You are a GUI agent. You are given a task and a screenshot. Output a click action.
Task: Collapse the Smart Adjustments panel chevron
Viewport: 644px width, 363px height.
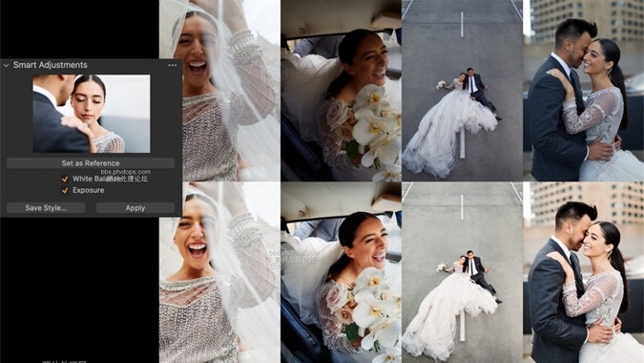(x=6, y=65)
